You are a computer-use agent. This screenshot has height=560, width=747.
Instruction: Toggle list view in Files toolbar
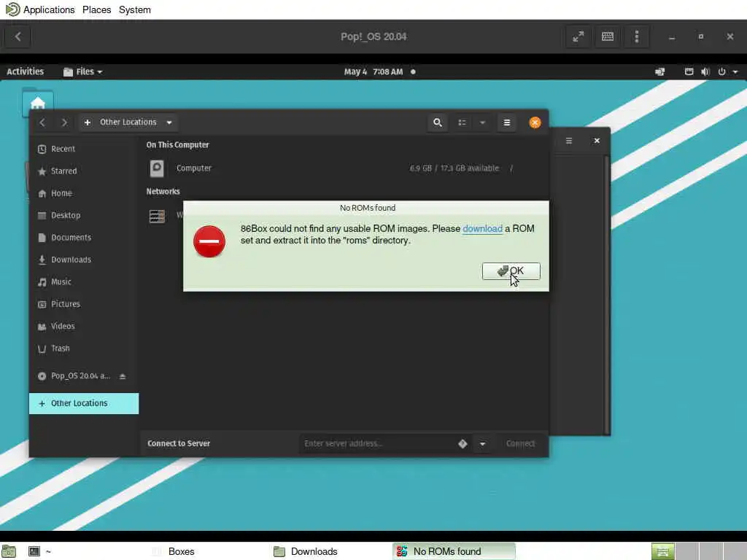[x=462, y=122]
